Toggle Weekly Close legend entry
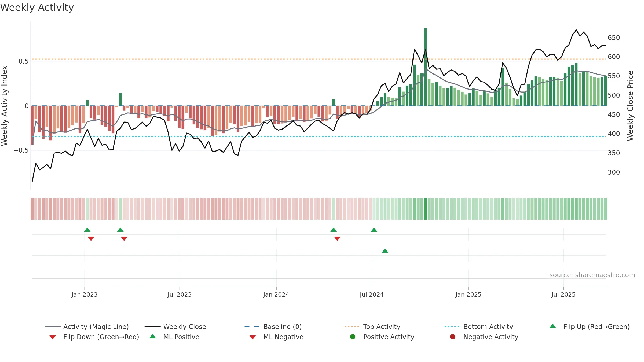 [x=175, y=327]
